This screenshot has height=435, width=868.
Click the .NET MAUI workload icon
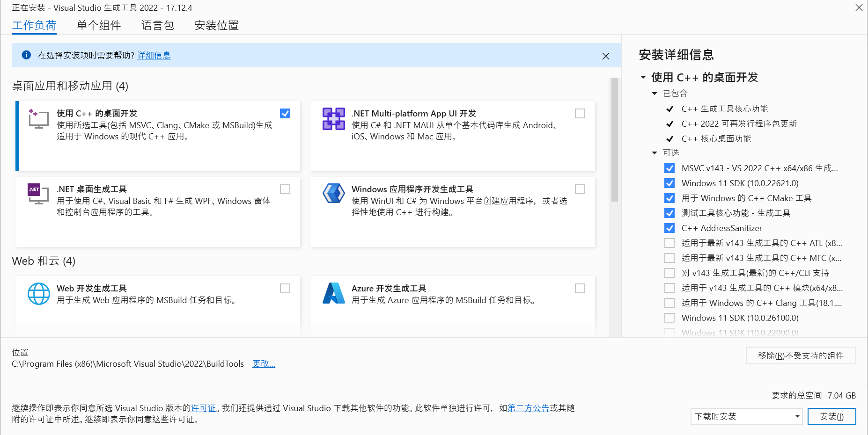click(334, 119)
